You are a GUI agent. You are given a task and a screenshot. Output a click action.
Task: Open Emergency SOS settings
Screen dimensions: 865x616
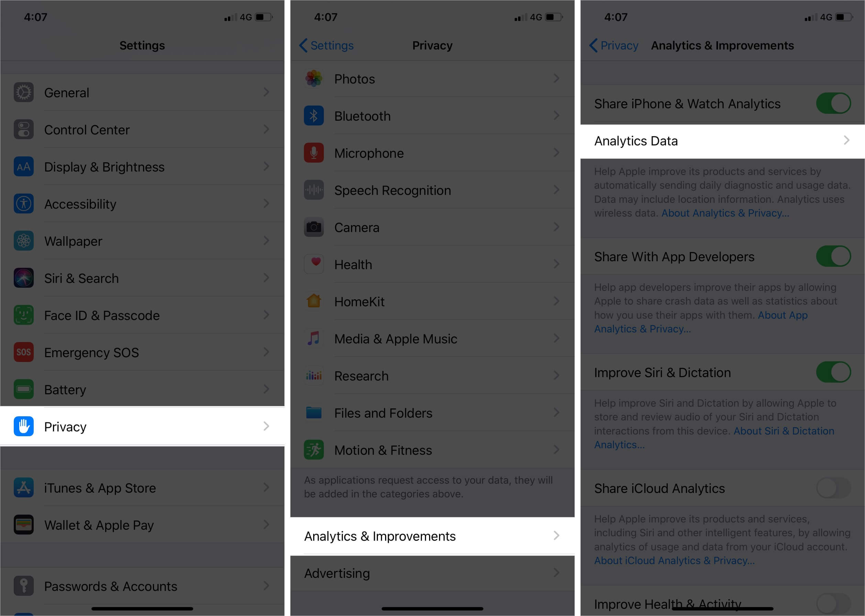[x=143, y=353]
